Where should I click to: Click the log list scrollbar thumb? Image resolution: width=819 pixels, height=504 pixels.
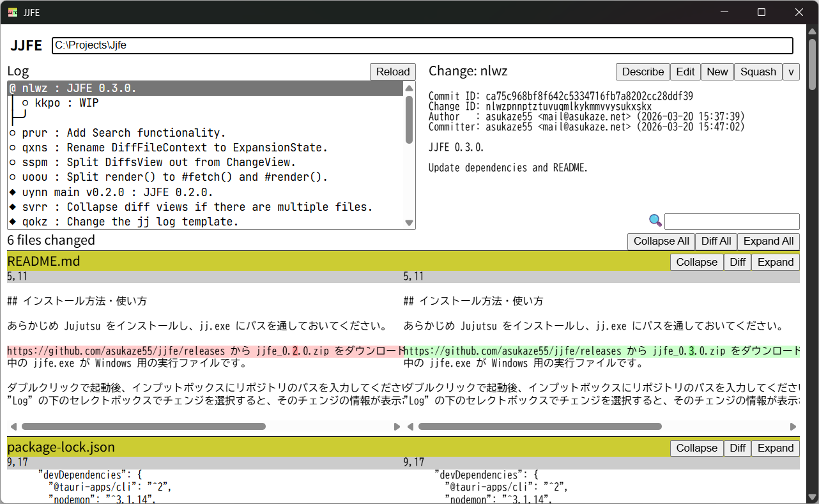point(409,119)
